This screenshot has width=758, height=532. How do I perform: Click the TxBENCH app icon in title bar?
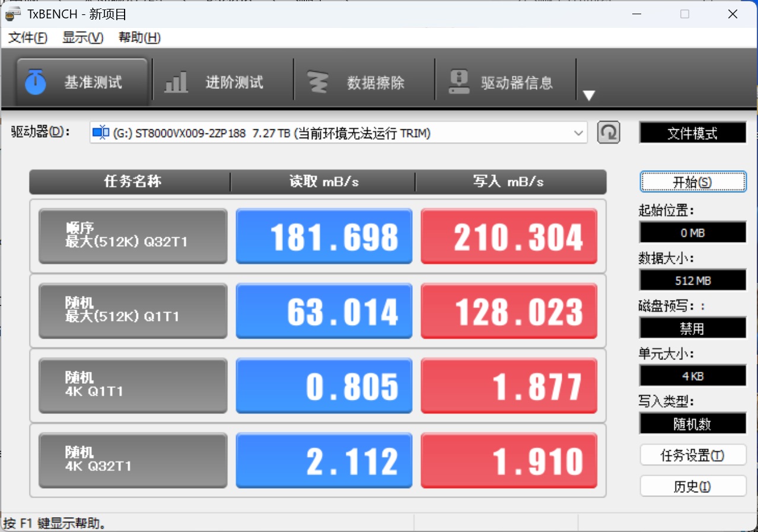coord(13,14)
